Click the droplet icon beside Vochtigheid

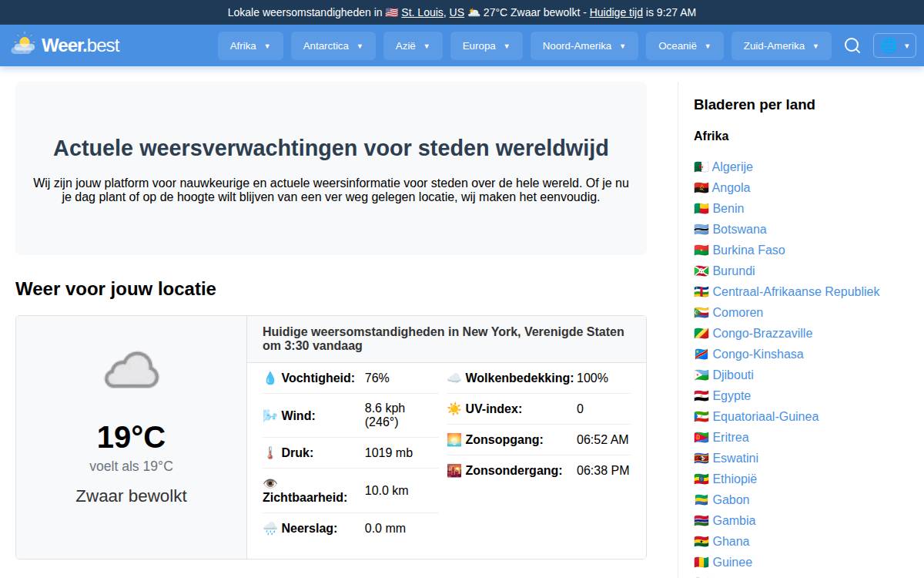coord(269,378)
